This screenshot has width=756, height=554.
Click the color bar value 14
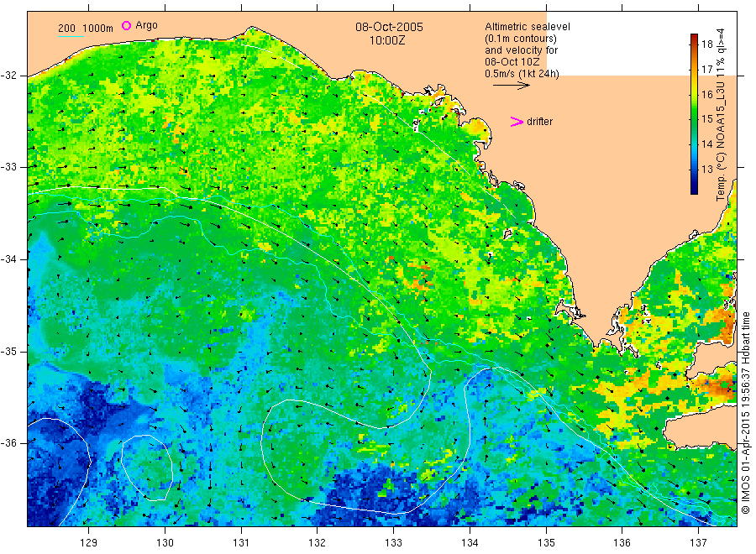click(x=706, y=144)
